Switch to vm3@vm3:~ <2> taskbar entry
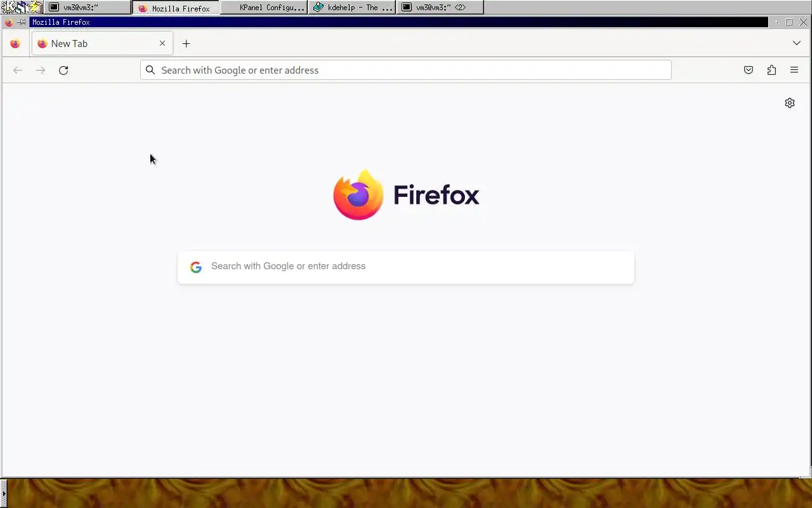The image size is (812, 508). pyautogui.click(x=440, y=8)
